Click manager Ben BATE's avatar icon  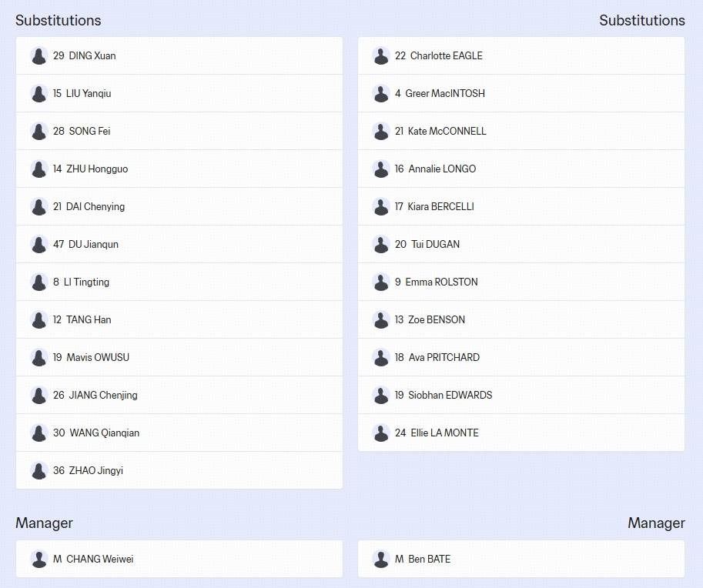point(381,560)
